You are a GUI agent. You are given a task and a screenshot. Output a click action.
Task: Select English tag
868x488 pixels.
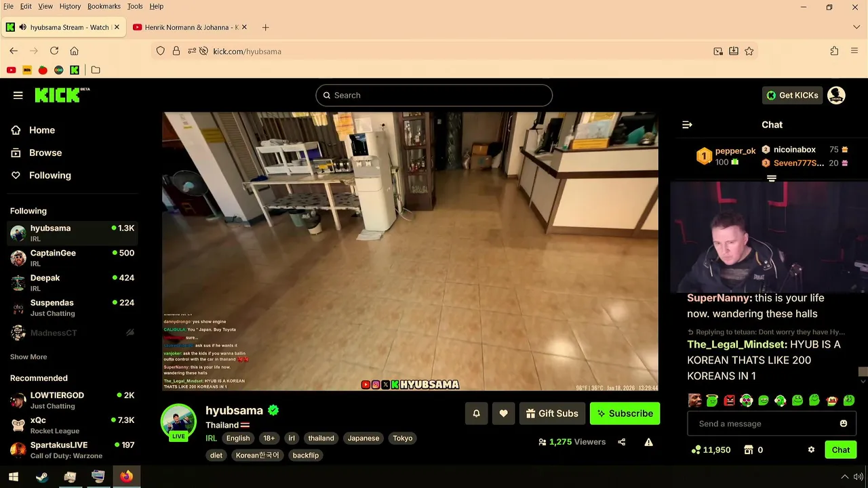(x=238, y=439)
